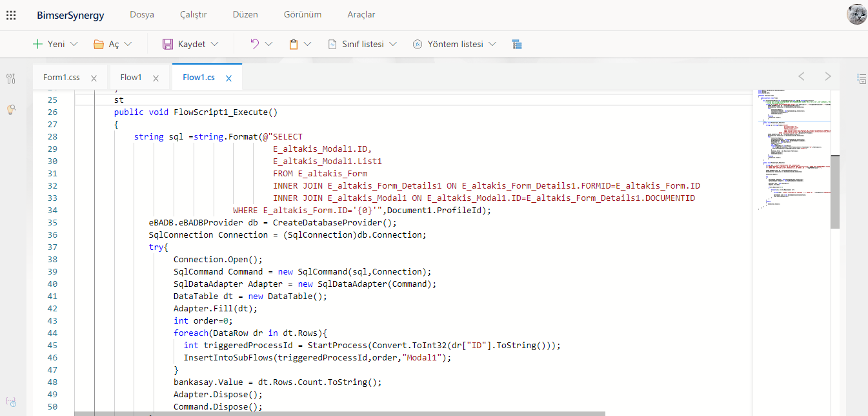Expand the Yeni dropdown arrow
This screenshot has width=868, height=416.
pyautogui.click(x=74, y=44)
